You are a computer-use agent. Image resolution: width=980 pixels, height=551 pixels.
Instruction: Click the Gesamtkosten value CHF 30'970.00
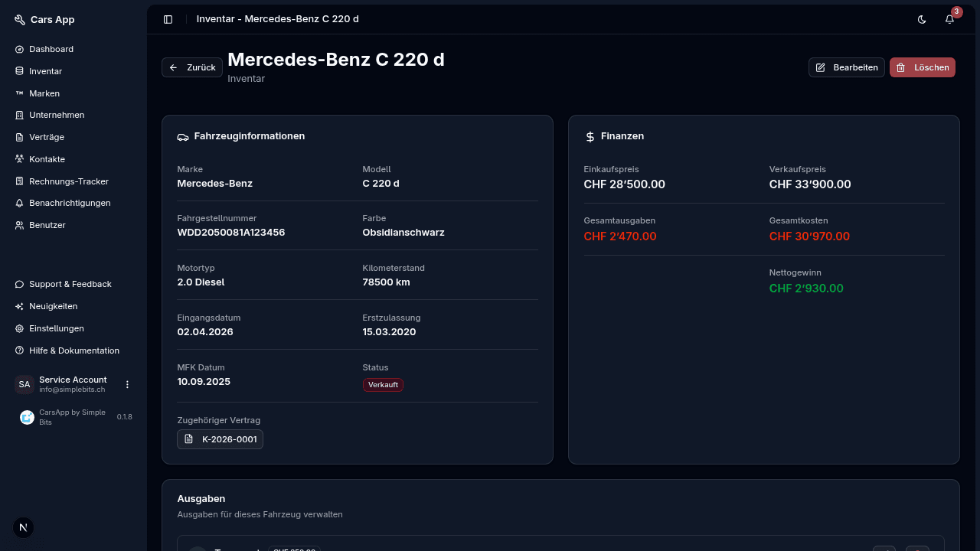click(x=809, y=236)
